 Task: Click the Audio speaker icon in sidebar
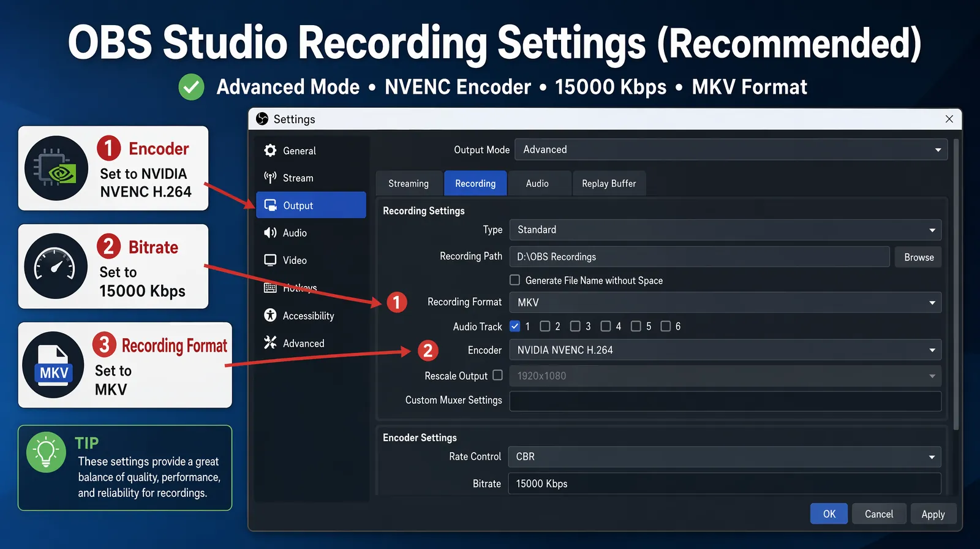(270, 233)
